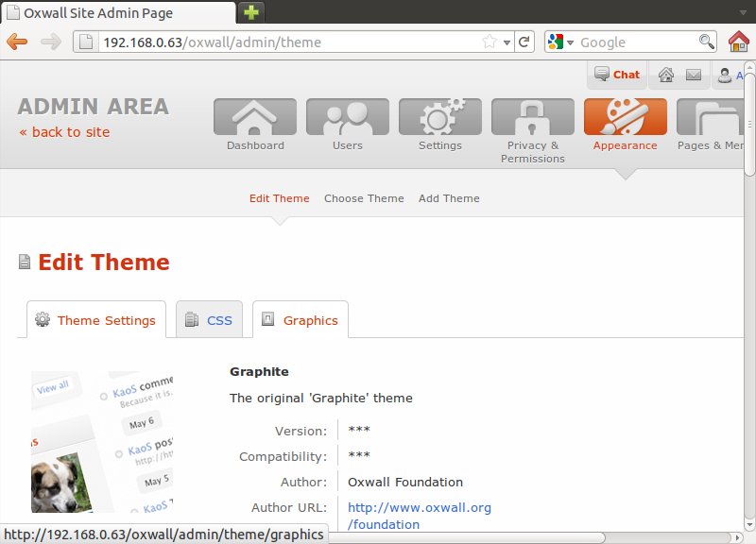Select the Add Theme submenu item
The image size is (756, 544).
(x=449, y=198)
